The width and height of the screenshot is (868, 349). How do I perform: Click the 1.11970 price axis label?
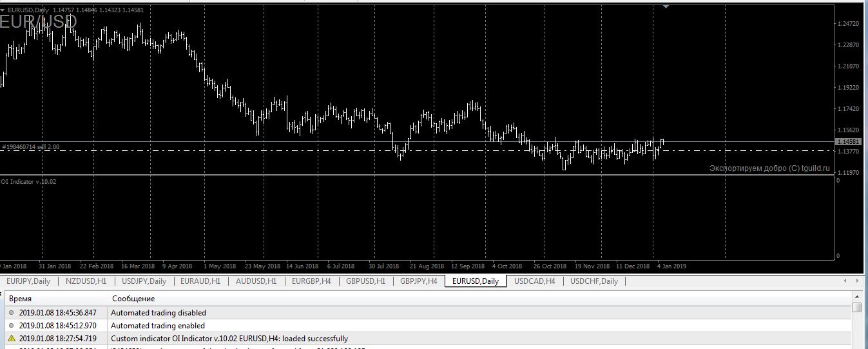click(x=848, y=172)
